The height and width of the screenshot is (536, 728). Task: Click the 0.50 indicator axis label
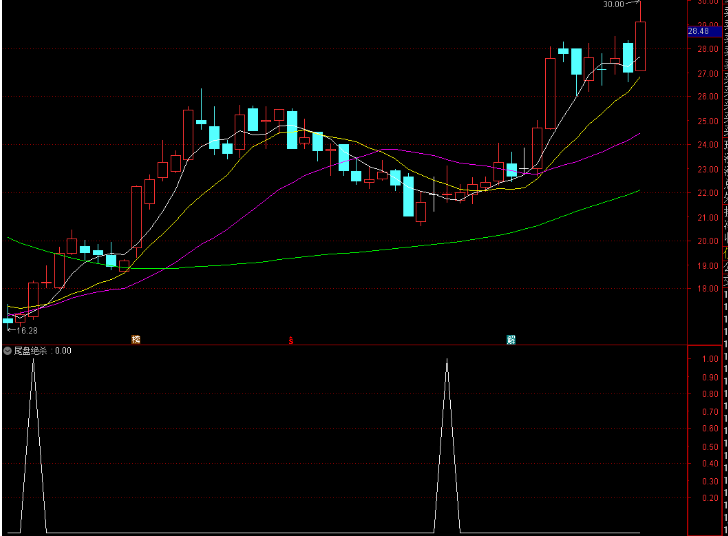click(x=710, y=447)
